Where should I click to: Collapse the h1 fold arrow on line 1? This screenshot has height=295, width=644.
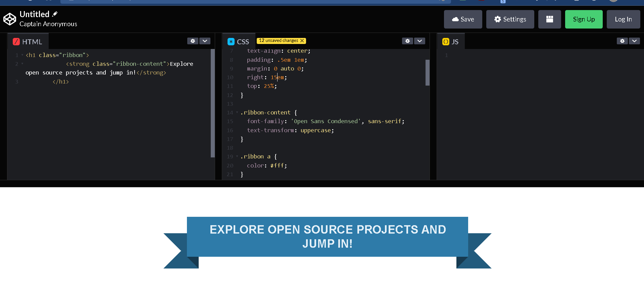click(x=22, y=55)
